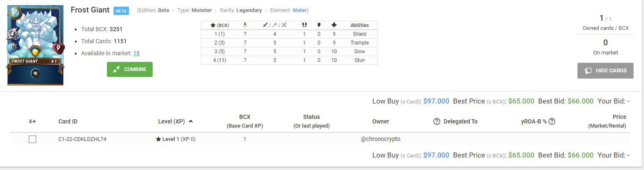The width and height of the screenshot is (644, 170).
Task: Click the top Low Buy $97.000 price
Action: point(436,101)
